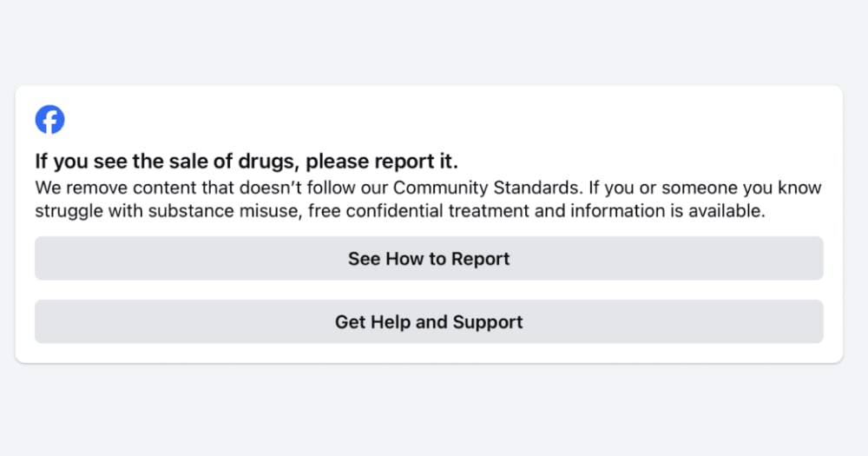Click the word "drugs" in the heading

coord(271,162)
